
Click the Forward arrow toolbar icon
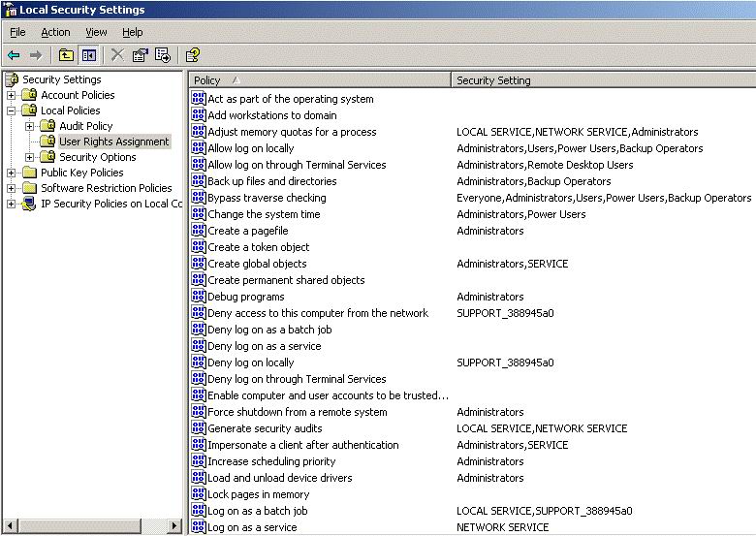[x=36, y=55]
